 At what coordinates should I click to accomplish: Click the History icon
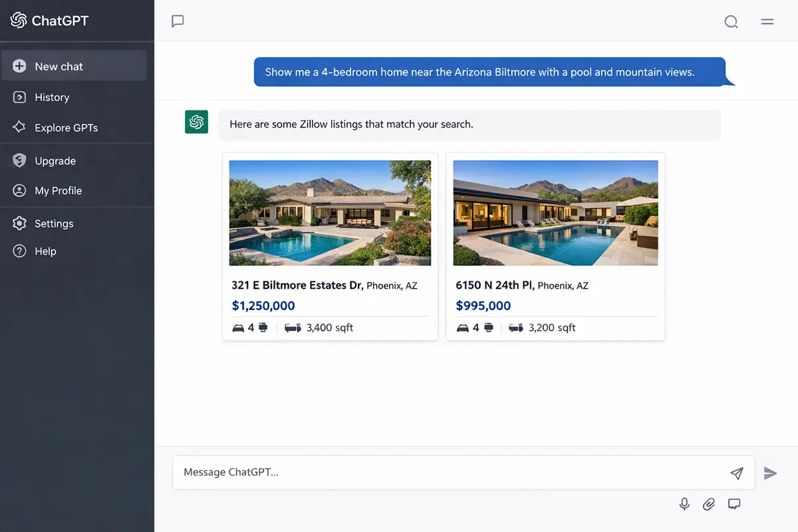[x=19, y=97]
